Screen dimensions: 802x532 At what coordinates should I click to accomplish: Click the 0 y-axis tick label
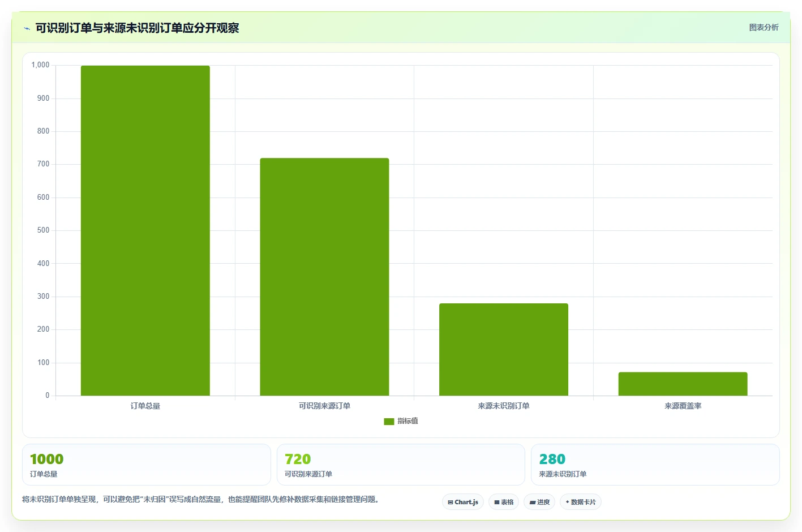48,396
